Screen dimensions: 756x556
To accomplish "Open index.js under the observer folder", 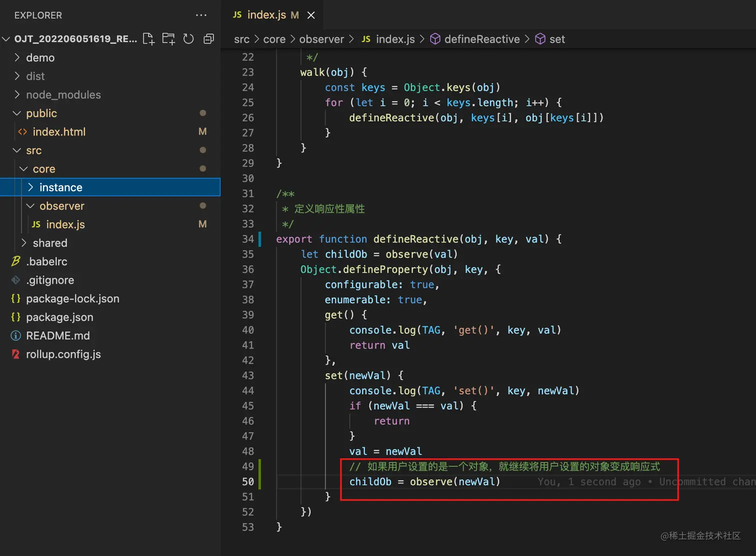I will [x=110, y=224].
